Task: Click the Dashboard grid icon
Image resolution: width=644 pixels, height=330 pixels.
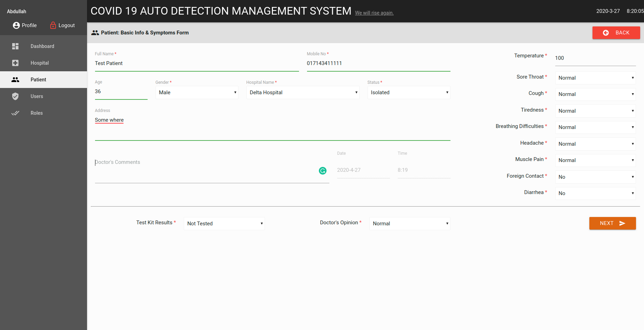Action: point(15,46)
